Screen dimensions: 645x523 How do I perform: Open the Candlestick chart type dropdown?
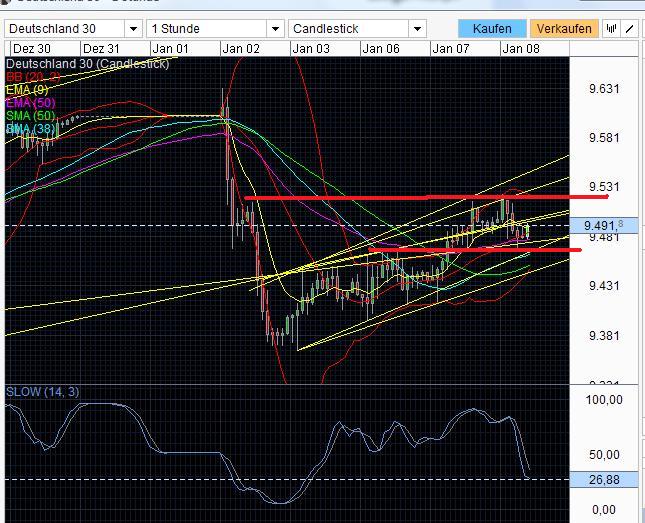[356, 29]
